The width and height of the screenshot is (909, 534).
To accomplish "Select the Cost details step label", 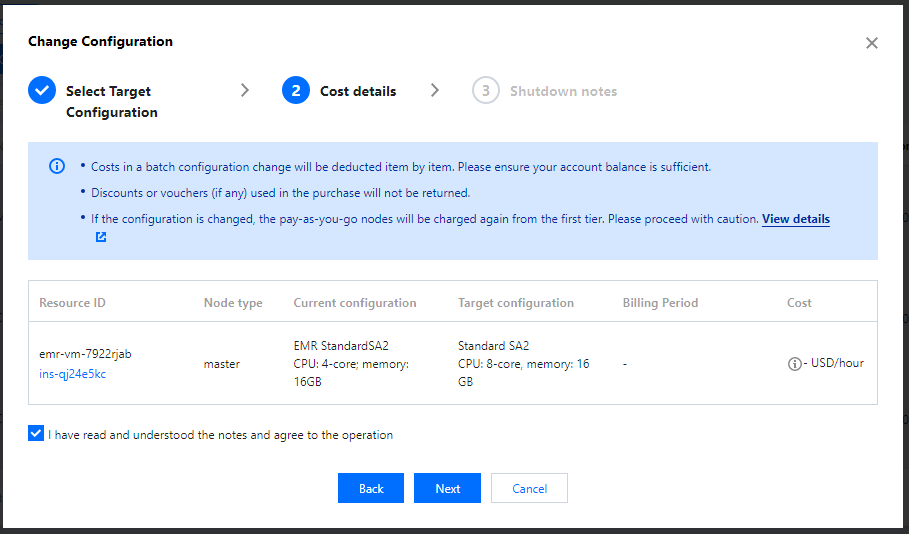I will [358, 91].
